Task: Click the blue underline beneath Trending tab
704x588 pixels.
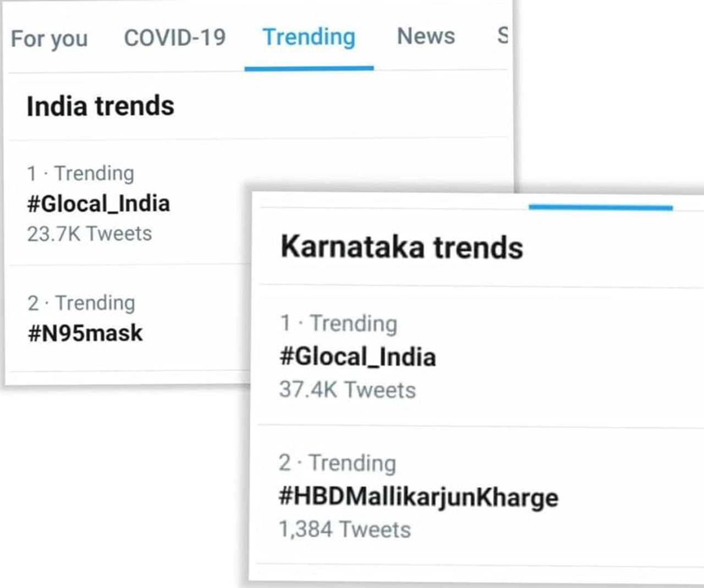Action: point(309,68)
